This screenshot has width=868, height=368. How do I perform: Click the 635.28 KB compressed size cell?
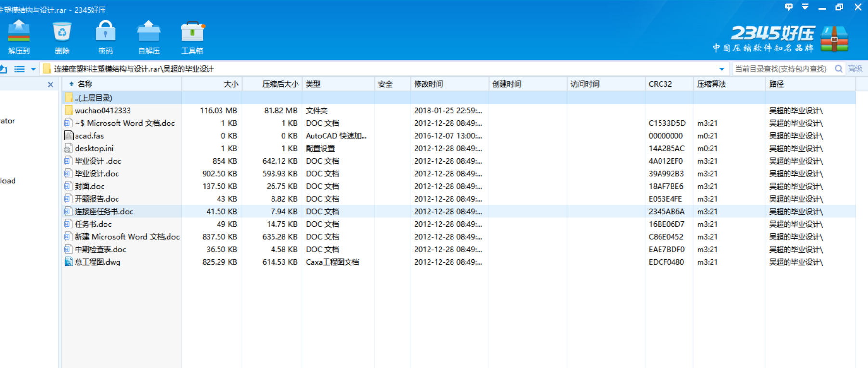(x=280, y=237)
